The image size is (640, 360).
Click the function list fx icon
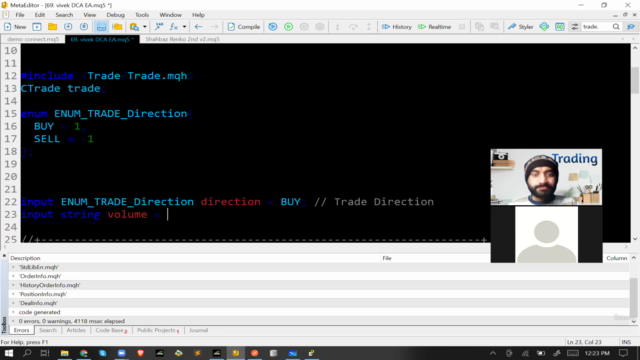pyautogui.click(x=173, y=27)
